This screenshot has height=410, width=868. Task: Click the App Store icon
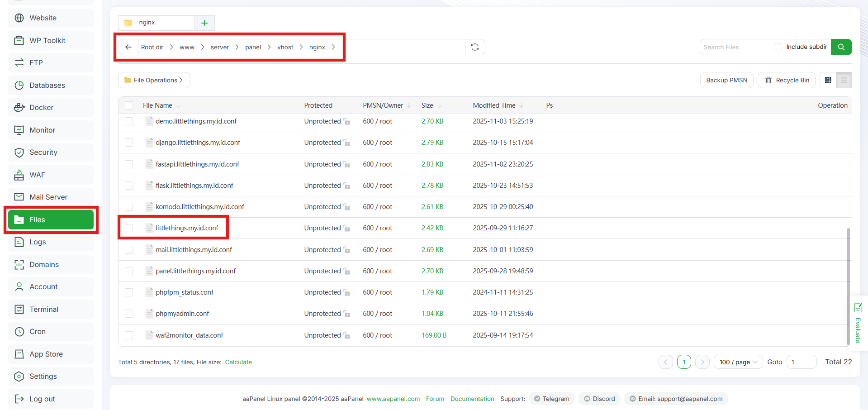click(19, 354)
